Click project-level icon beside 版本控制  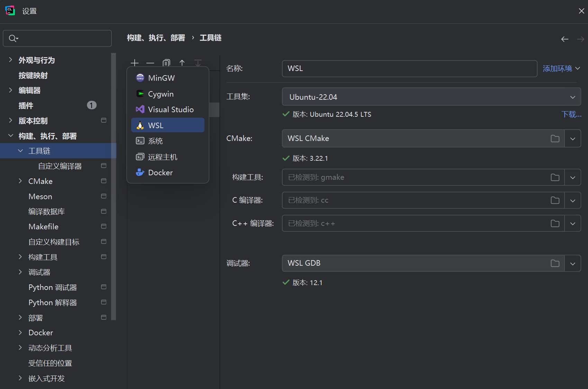(103, 120)
